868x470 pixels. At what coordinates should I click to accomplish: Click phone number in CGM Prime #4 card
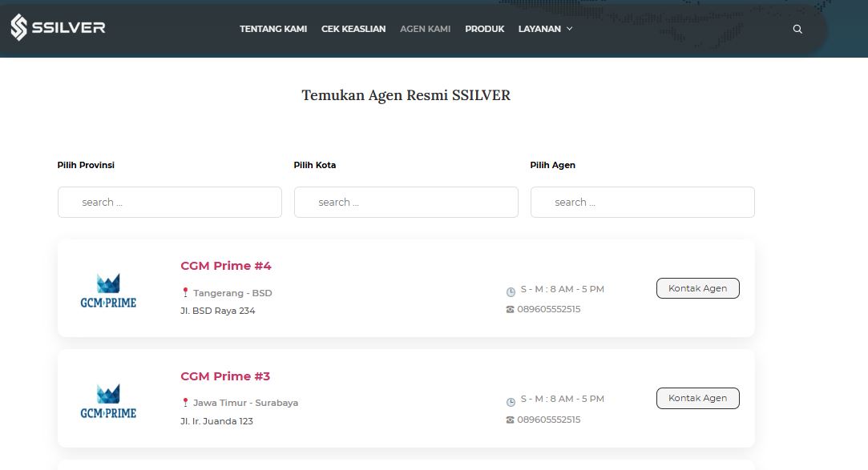click(x=548, y=309)
